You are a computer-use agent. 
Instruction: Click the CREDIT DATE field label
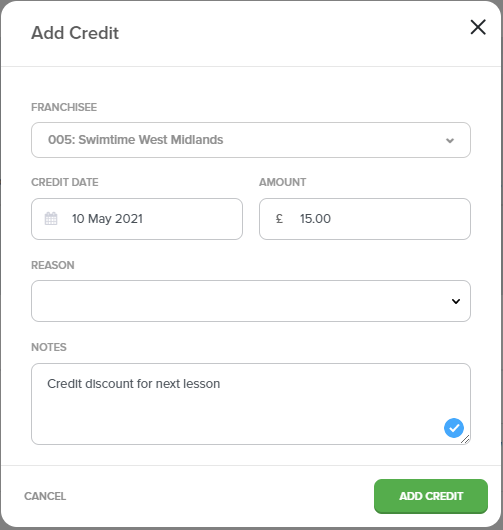(x=65, y=182)
